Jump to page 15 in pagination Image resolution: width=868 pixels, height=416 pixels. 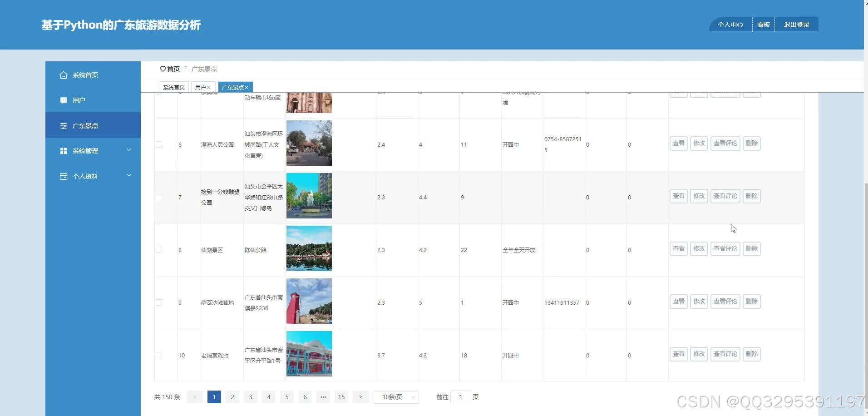pyautogui.click(x=341, y=397)
